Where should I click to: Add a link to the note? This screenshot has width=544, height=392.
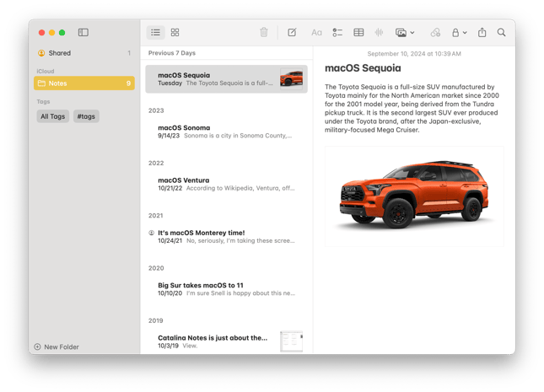point(435,33)
